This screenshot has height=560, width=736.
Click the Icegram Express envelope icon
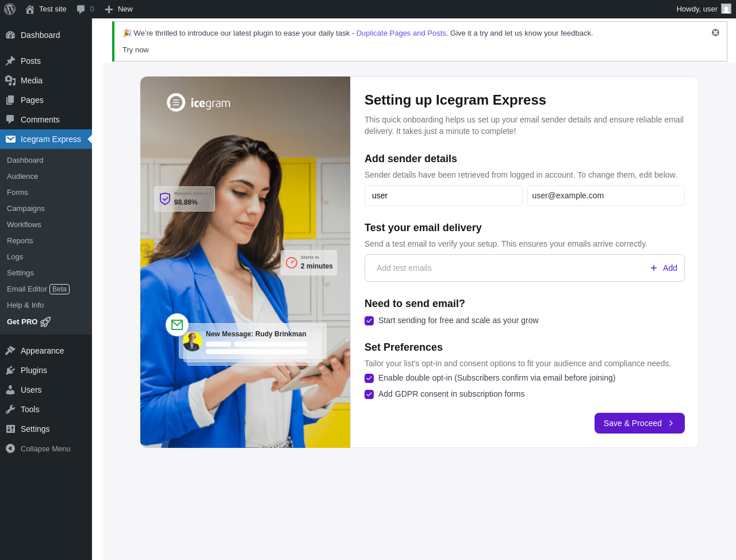10,139
